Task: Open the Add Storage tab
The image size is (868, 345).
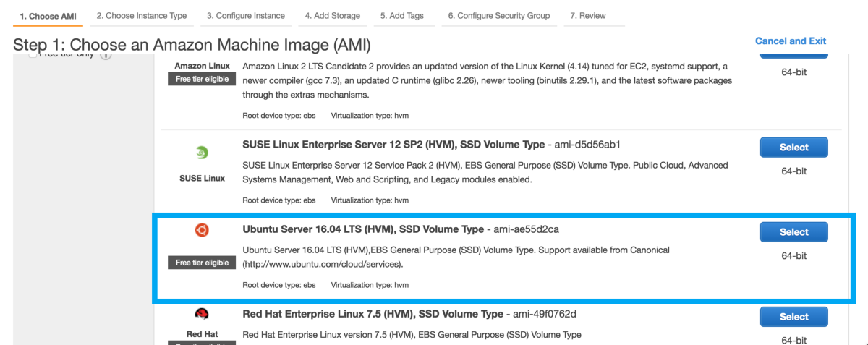Action: [x=333, y=16]
